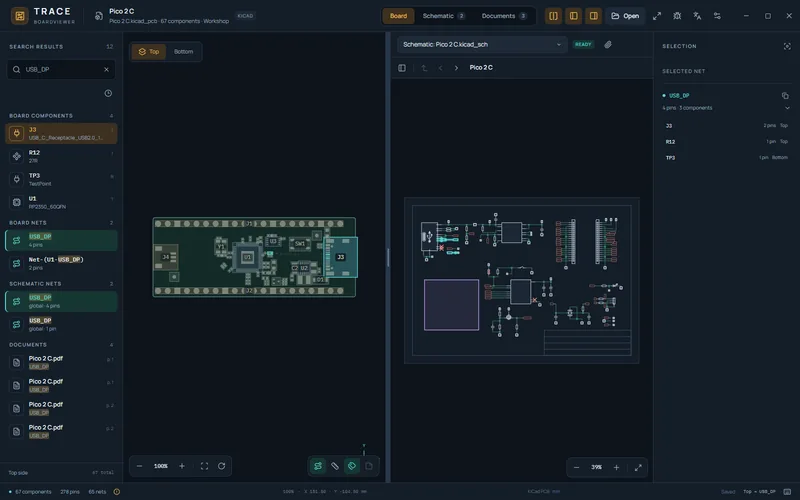Open search history clock icon
The width and height of the screenshot is (800, 500).
(x=108, y=93)
